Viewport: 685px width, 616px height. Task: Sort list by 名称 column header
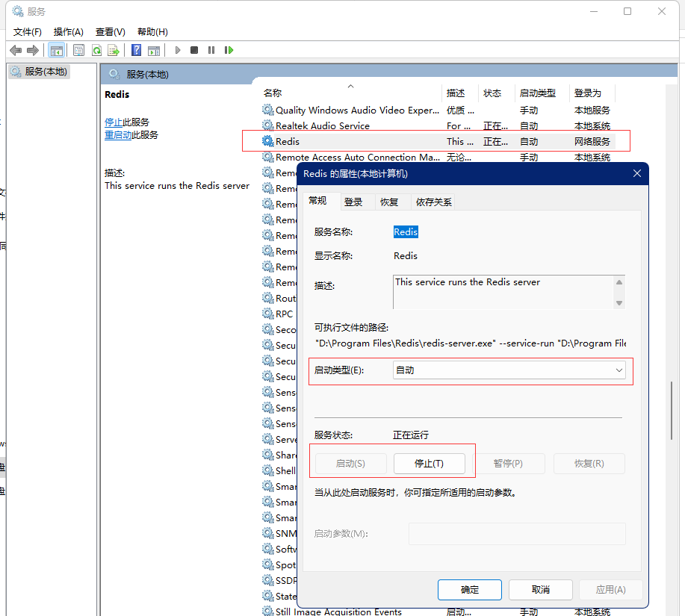pyautogui.click(x=351, y=93)
